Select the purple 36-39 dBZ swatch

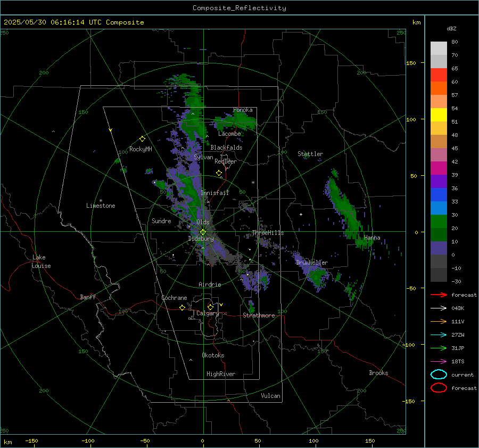point(439,181)
